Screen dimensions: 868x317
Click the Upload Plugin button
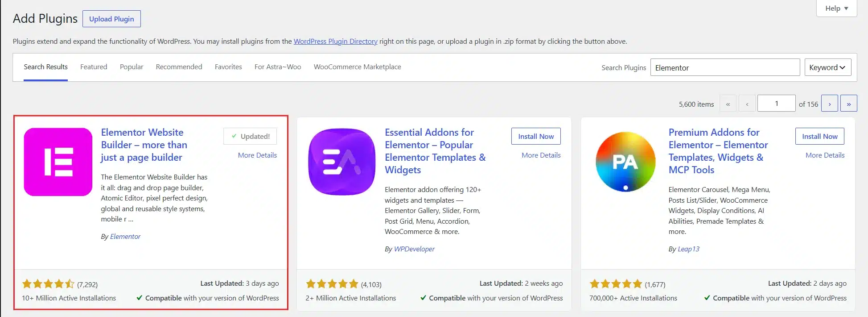coord(111,19)
